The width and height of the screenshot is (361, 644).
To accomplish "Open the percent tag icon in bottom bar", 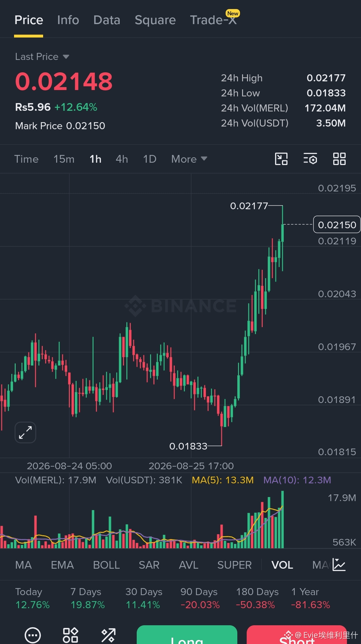I will tap(108, 635).
